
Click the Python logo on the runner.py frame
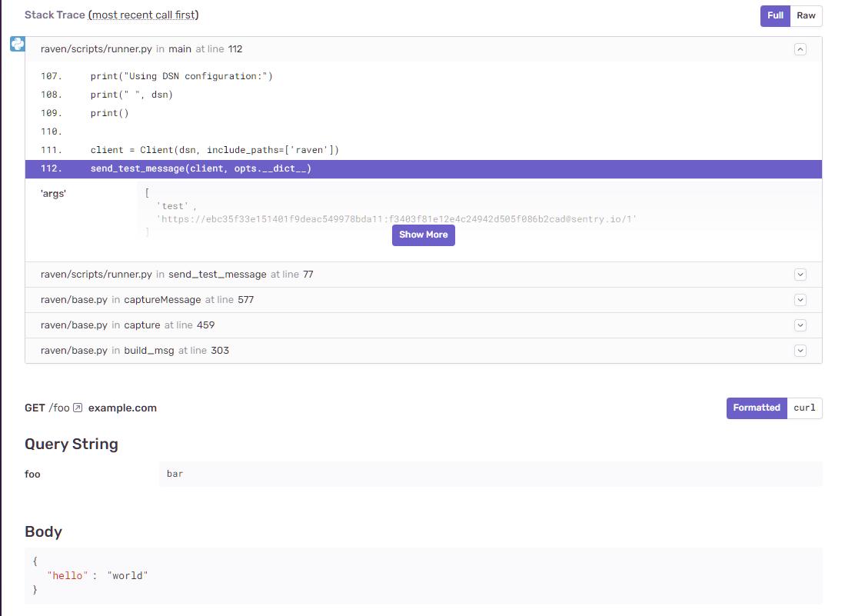(17, 44)
